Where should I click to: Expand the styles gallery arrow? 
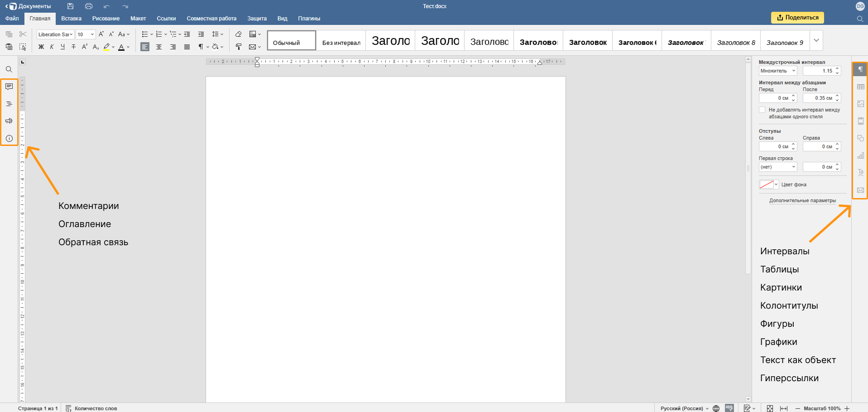coord(816,40)
